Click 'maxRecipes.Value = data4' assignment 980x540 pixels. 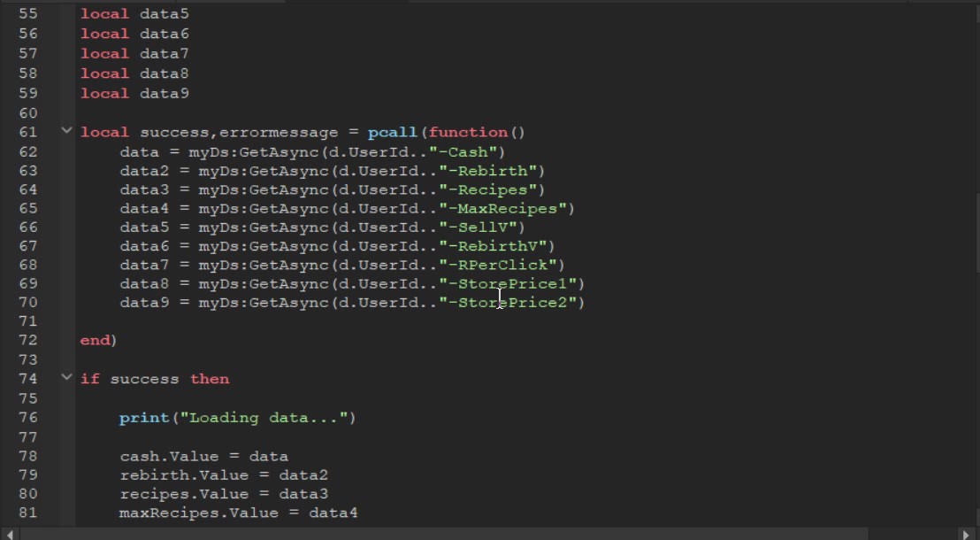click(238, 513)
